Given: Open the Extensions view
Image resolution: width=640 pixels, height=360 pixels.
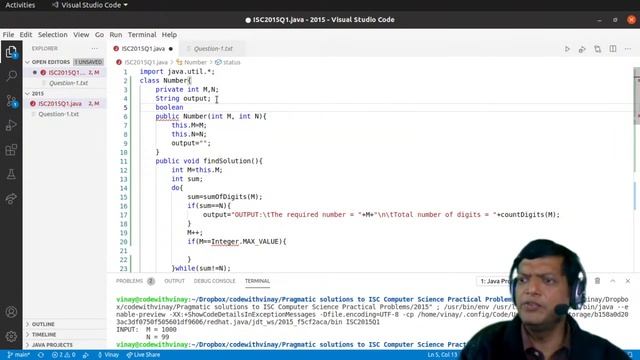Looking at the screenshot, I should (x=11, y=150).
